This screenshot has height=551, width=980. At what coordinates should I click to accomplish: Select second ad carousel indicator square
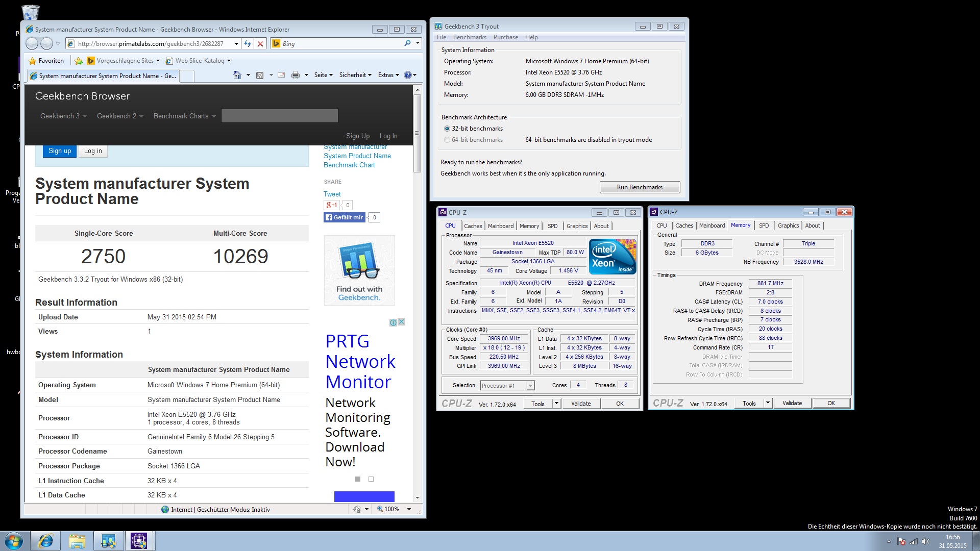(371, 479)
